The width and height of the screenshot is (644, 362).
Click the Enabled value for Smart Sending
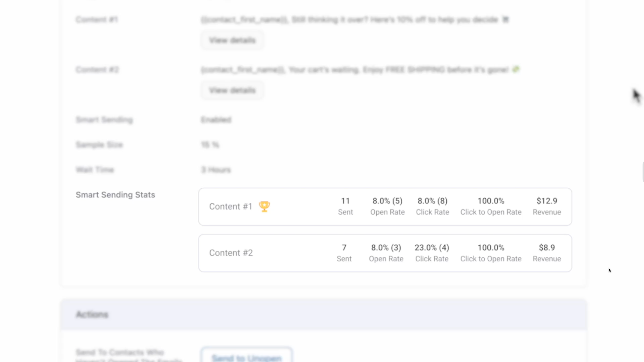point(216,120)
